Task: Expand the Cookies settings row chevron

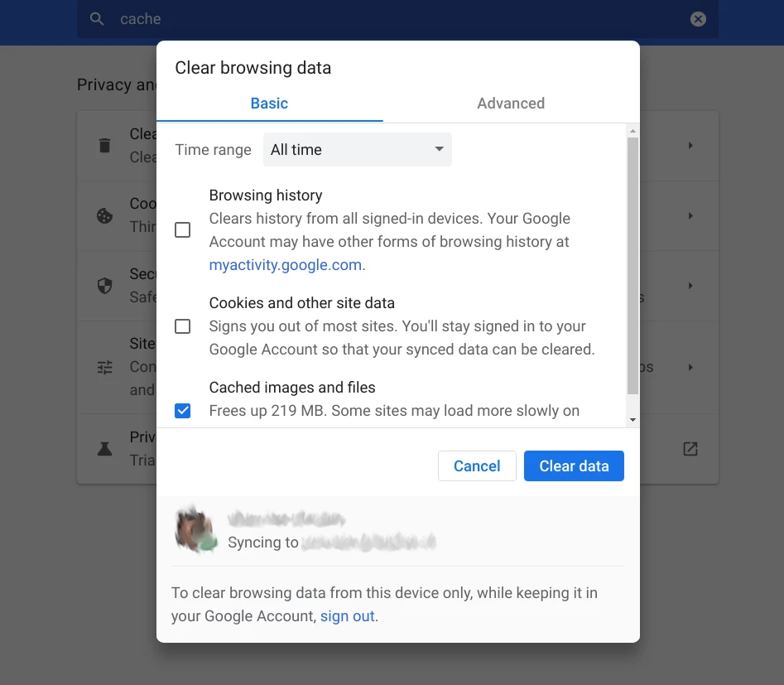Action: click(690, 215)
